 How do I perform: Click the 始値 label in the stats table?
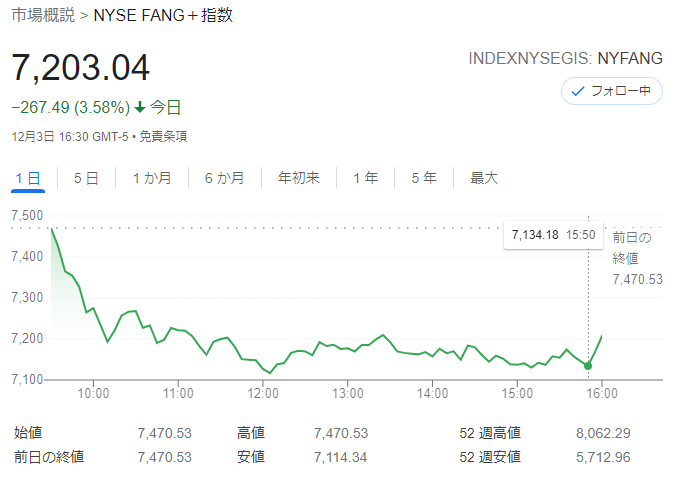28,433
